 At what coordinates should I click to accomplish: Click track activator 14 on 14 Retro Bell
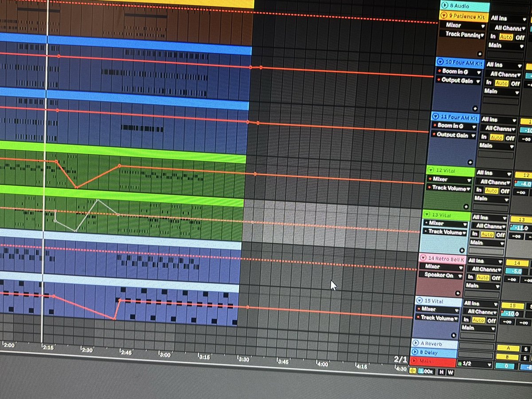coord(516,263)
